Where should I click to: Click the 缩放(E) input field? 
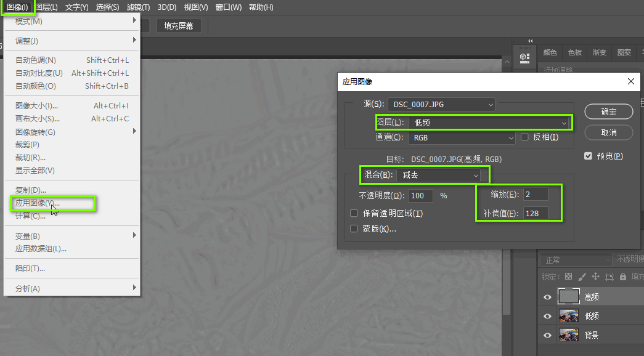[535, 194]
